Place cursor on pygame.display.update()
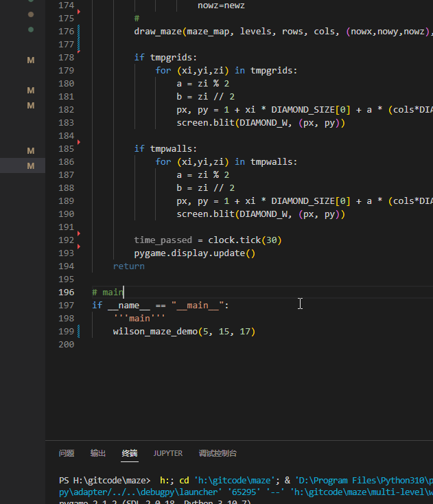This screenshot has height=504, width=433. tap(195, 253)
